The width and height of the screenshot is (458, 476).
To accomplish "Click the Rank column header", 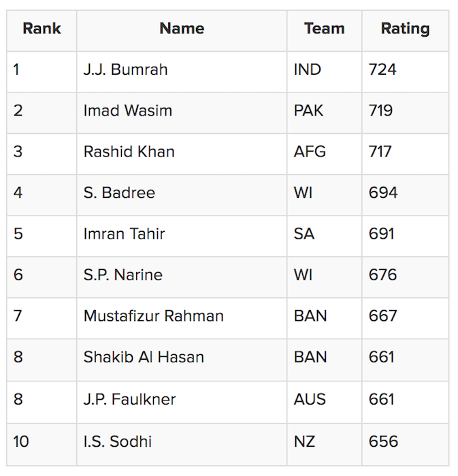I will tap(42, 29).
